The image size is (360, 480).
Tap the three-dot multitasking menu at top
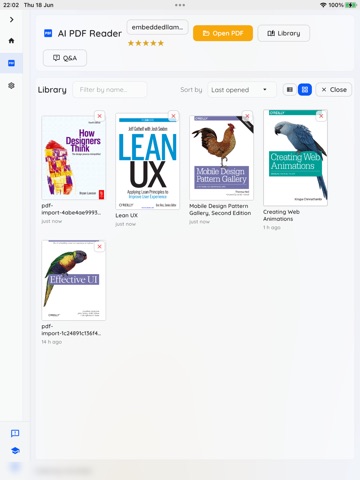[180, 5]
